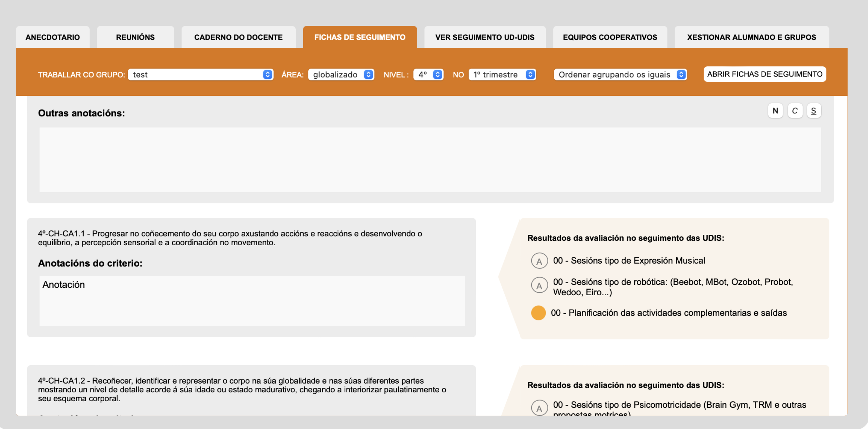
Task: Click the A circle for robótica sessions
Action: pos(539,285)
